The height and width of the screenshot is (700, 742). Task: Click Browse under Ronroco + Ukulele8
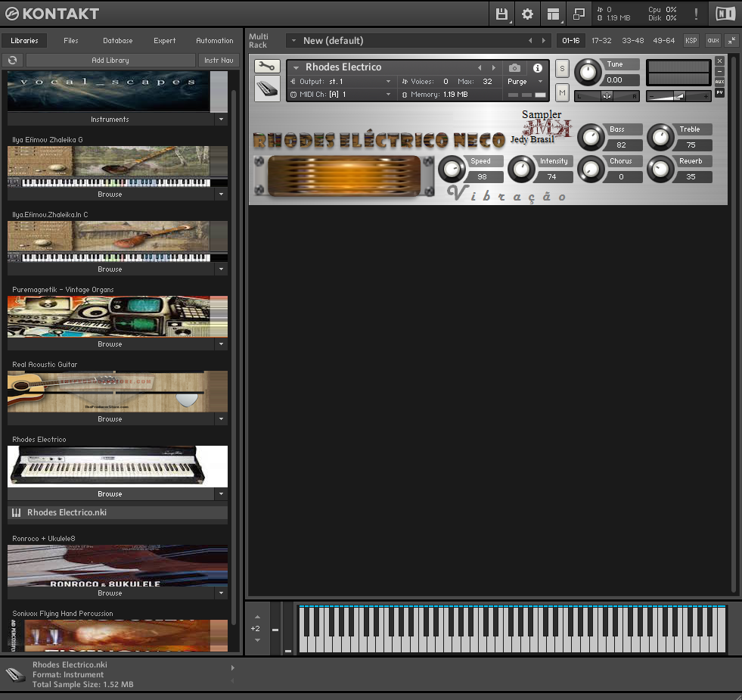(x=110, y=593)
